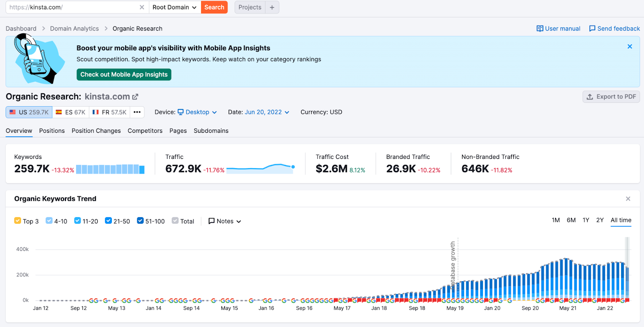Select the 2Y time range
This screenshot has height=327, width=644.
[600, 220]
